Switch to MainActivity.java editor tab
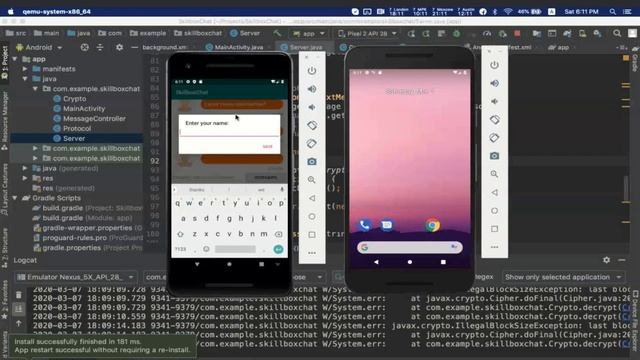The width and height of the screenshot is (640, 360). [x=235, y=47]
